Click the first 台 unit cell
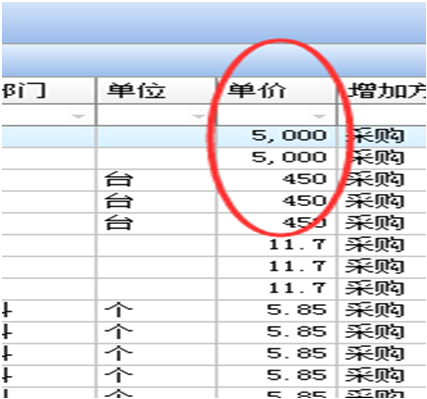This screenshot has width=427, height=399. point(156,179)
